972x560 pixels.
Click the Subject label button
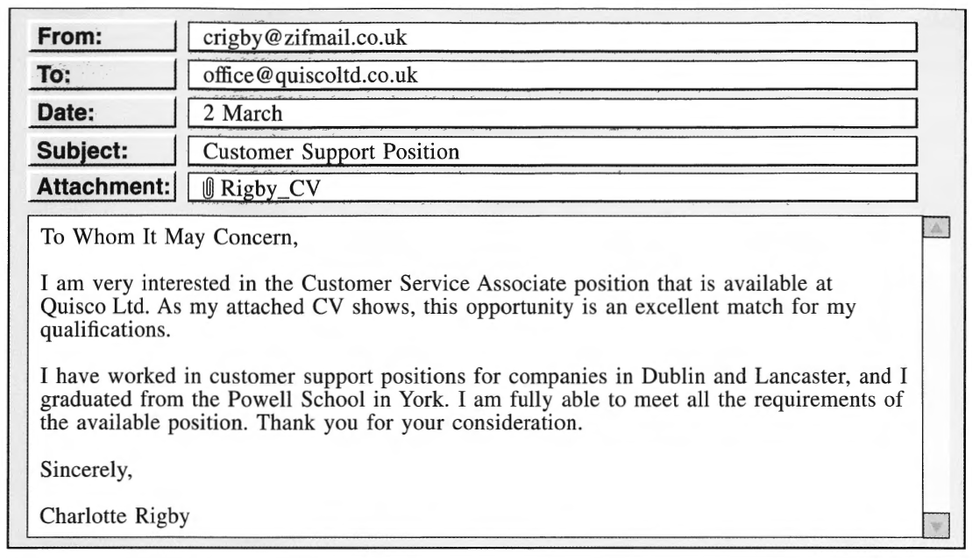[x=103, y=151]
